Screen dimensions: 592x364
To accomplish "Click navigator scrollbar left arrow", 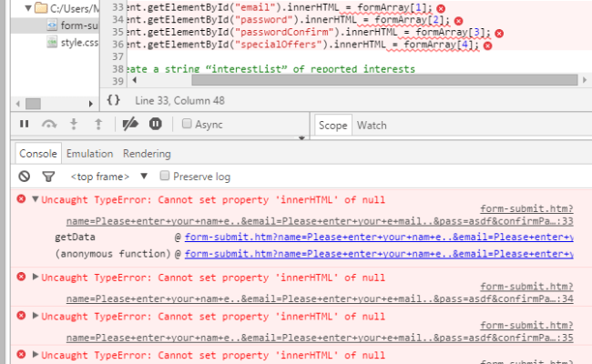I will (x=17, y=104).
